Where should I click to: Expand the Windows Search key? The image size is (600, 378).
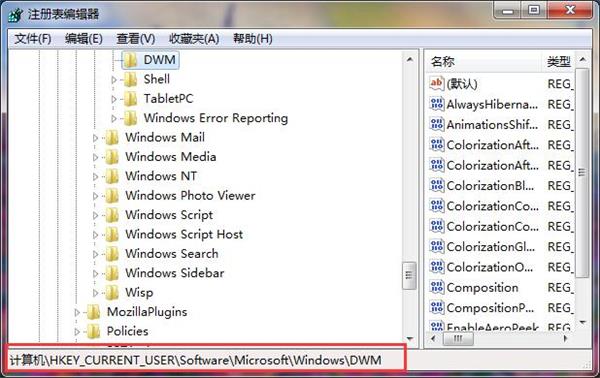coord(95,254)
